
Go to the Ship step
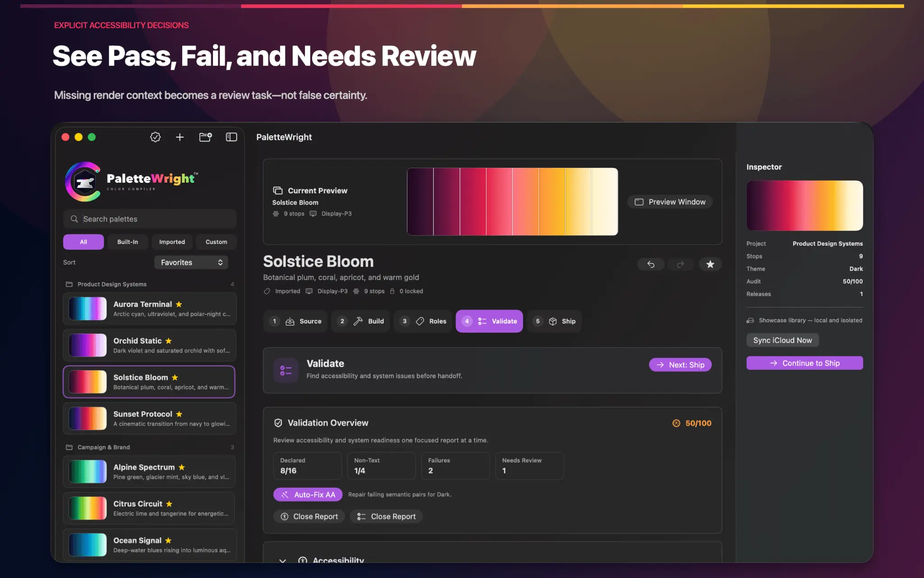pos(554,321)
